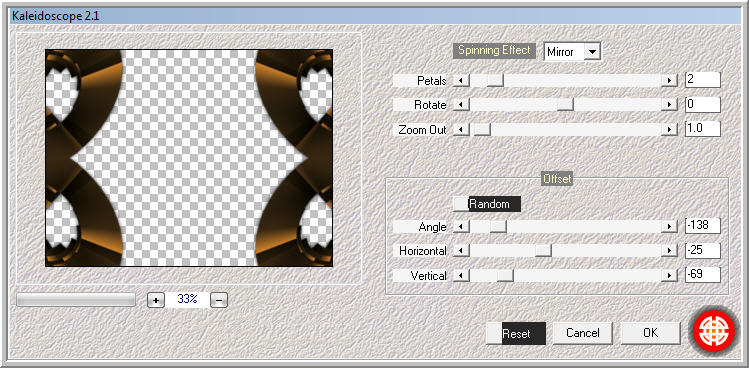
Task: Click the Reset button
Action: click(x=516, y=334)
